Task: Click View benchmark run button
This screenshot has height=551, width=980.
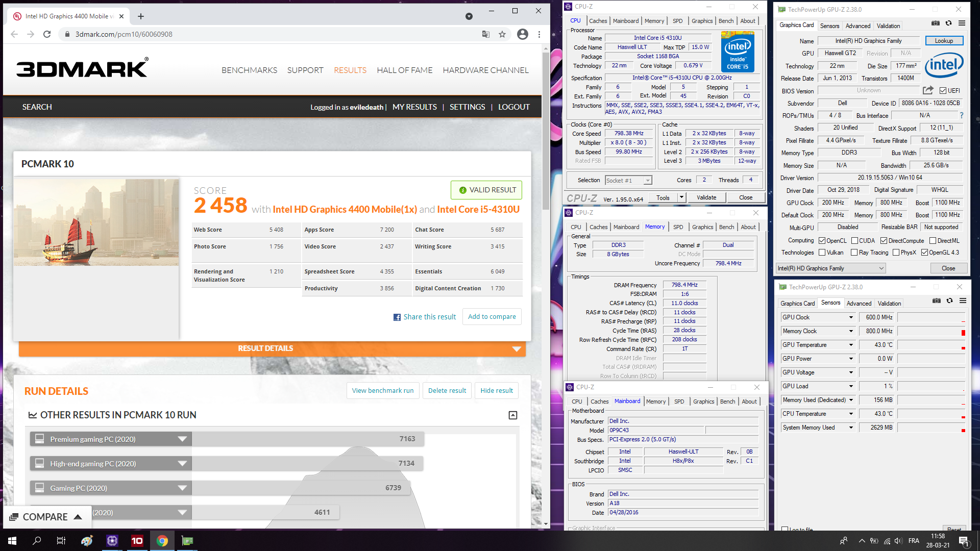Action: click(x=383, y=390)
